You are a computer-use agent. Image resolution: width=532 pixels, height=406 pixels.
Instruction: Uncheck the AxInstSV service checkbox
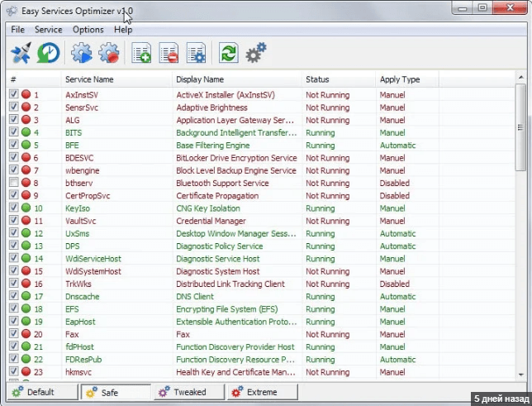click(x=13, y=94)
